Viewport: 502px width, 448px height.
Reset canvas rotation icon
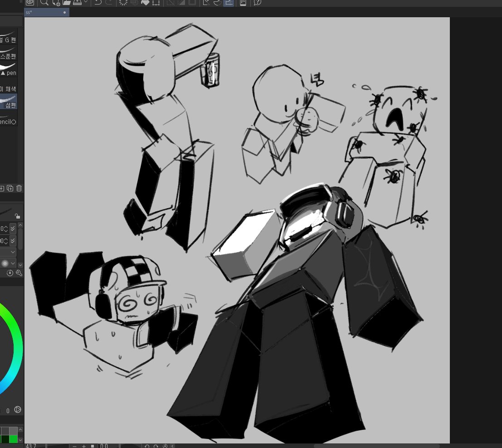[x=165, y=446]
